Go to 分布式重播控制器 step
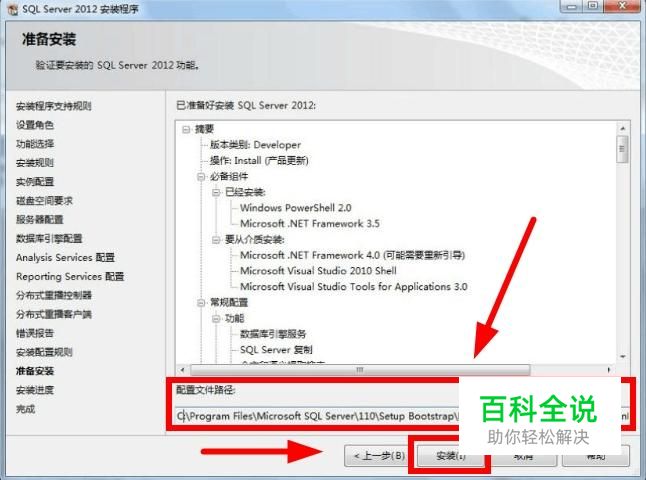 54,295
